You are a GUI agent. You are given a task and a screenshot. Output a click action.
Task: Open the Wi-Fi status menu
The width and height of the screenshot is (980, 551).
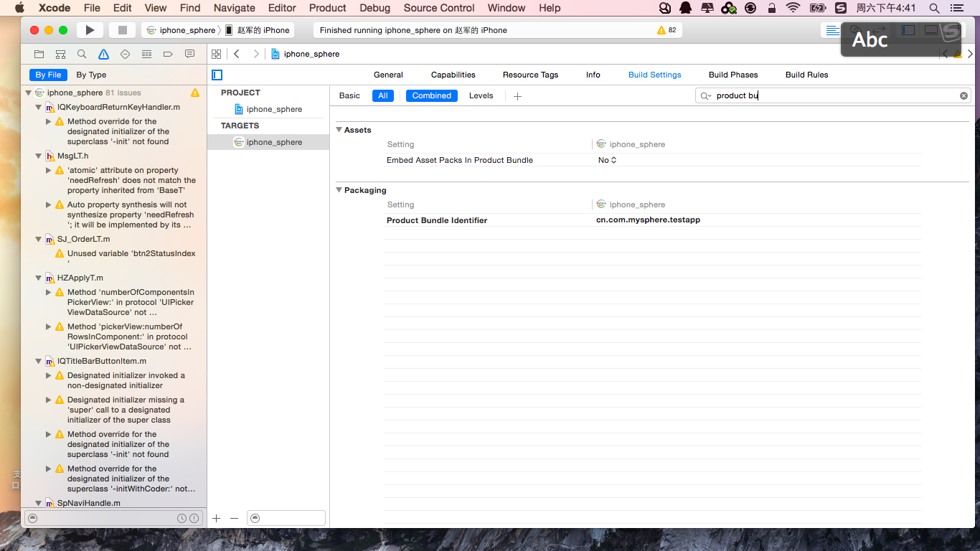point(793,8)
